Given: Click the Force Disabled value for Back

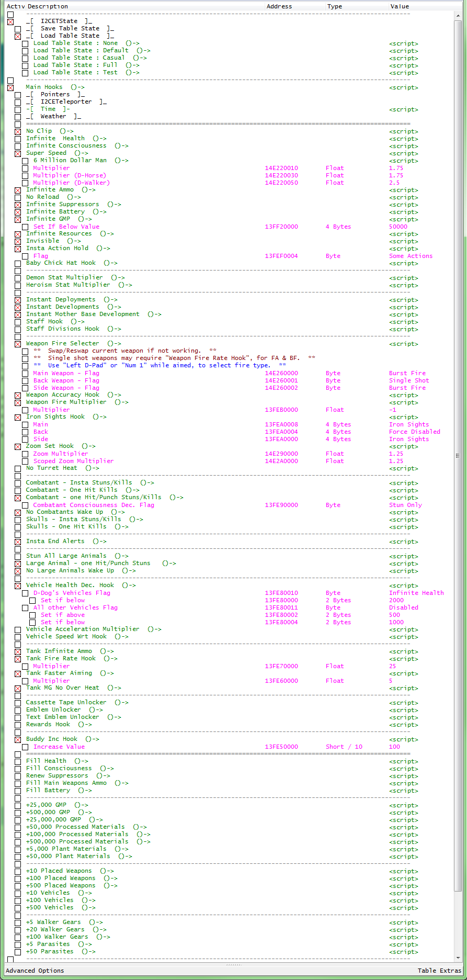Looking at the screenshot, I should [x=415, y=432].
